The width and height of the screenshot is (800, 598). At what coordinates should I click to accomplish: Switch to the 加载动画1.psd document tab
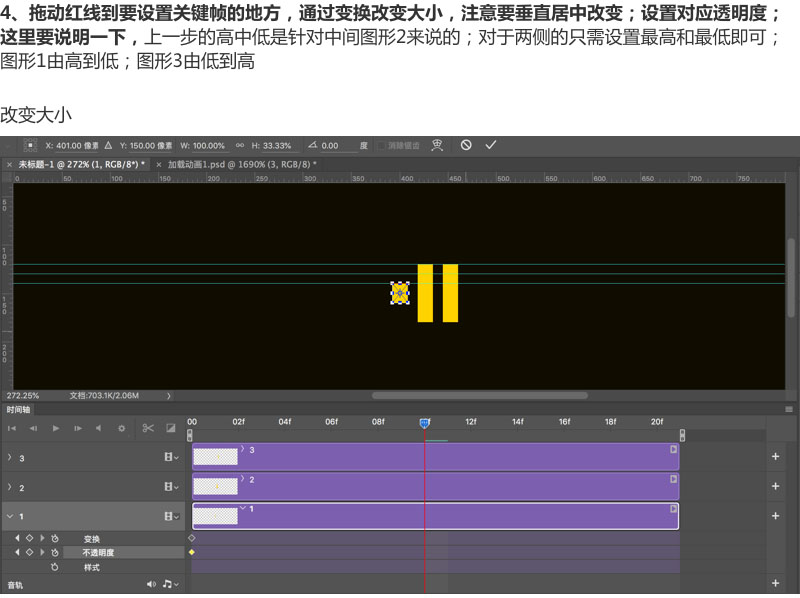point(242,164)
